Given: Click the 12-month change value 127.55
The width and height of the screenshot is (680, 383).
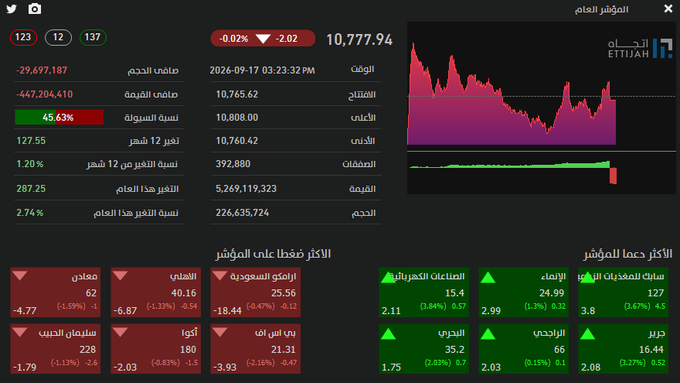Looking at the screenshot, I should [x=31, y=141].
